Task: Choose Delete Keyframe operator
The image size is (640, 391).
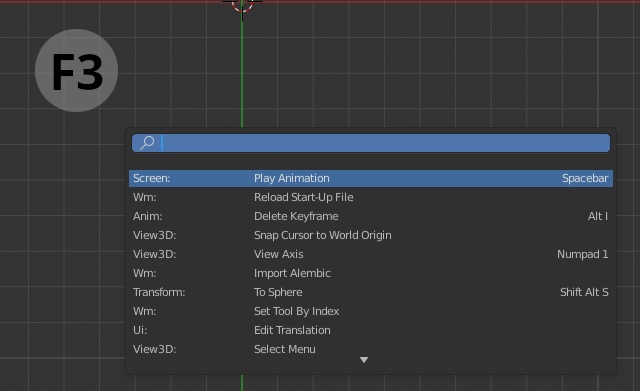Action: (x=371, y=216)
